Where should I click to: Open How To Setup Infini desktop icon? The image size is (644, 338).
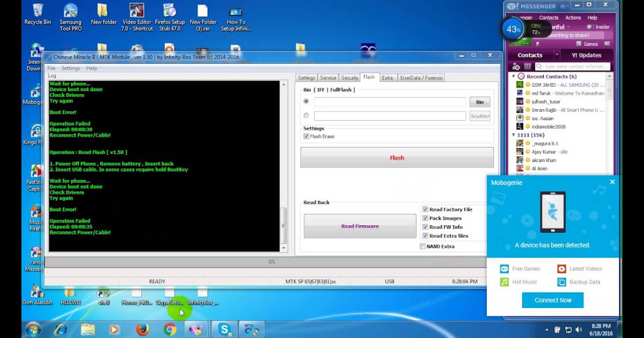236,17
